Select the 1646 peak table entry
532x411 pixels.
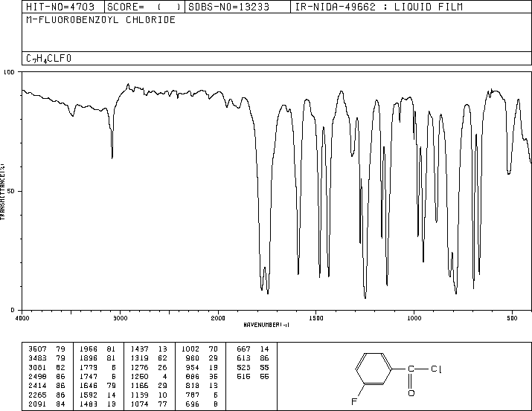click(x=97, y=386)
